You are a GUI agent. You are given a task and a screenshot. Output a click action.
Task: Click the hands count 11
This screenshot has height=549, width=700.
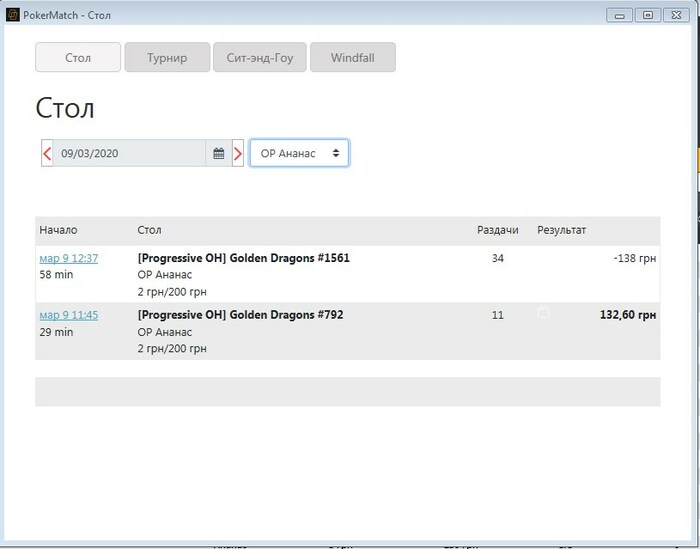point(498,315)
